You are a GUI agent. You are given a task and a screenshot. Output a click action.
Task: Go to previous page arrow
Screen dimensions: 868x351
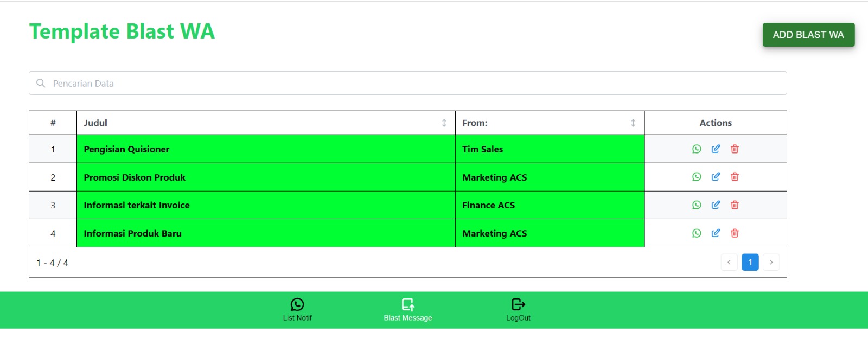[x=729, y=263]
